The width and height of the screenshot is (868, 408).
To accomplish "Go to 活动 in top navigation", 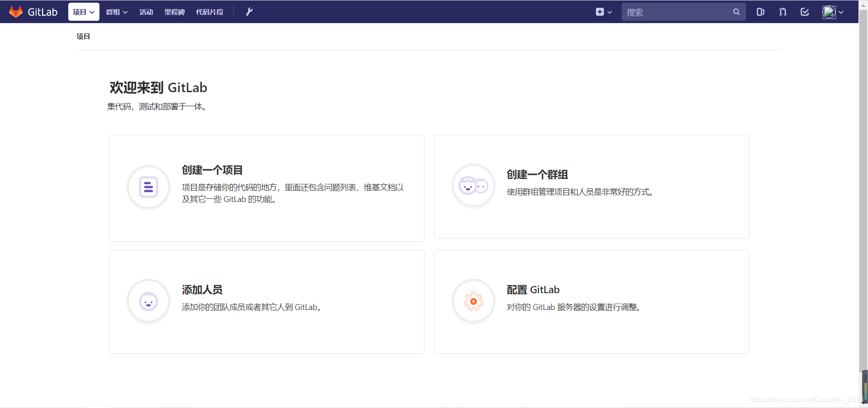I will [x=146, y=12].
